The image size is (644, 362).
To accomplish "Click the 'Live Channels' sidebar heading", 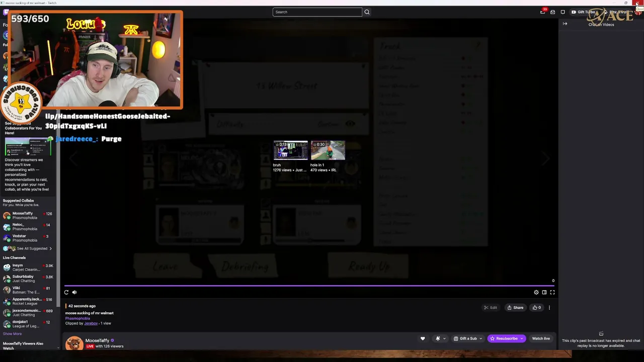I will [x=14, y=258].
